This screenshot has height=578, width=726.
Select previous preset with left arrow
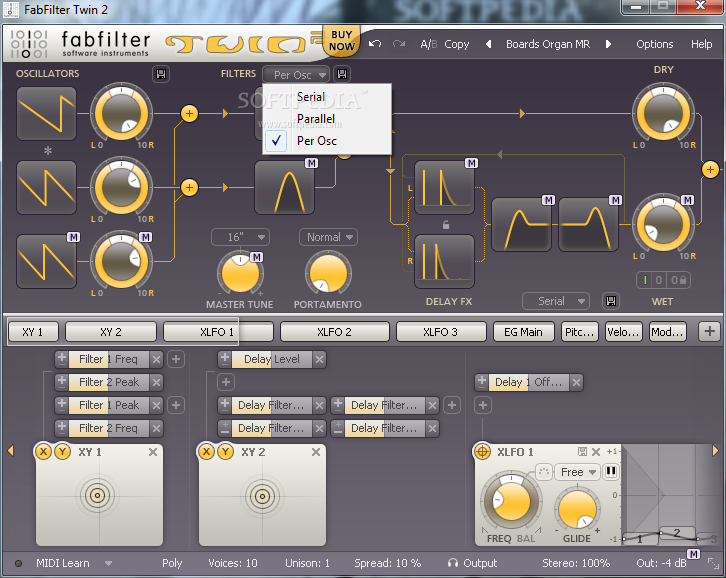[x=488, y=44]
